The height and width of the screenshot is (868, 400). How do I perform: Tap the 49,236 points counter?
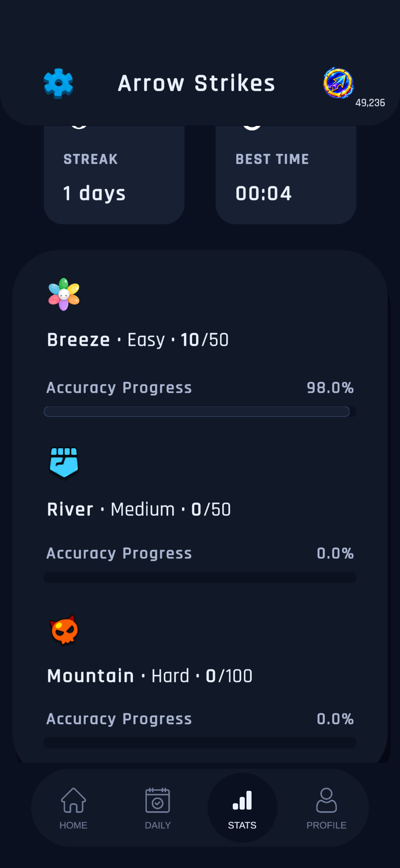pos(370,103)
